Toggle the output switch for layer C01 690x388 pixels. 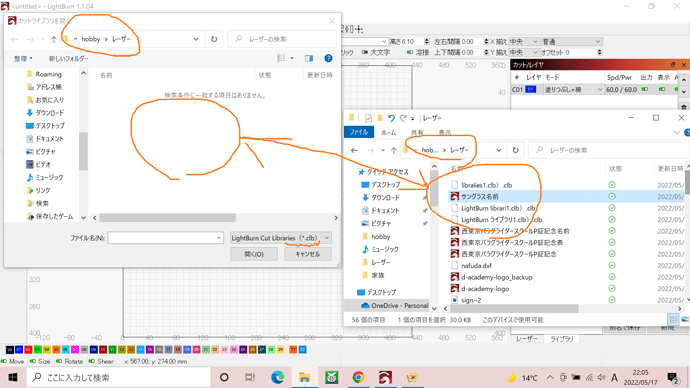[645, 89]
